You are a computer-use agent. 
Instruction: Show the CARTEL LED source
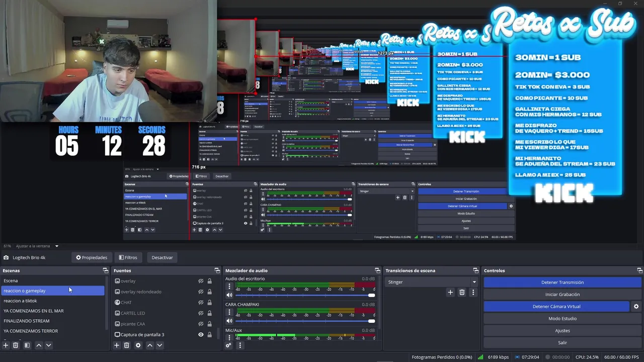[x=201, y=313]
